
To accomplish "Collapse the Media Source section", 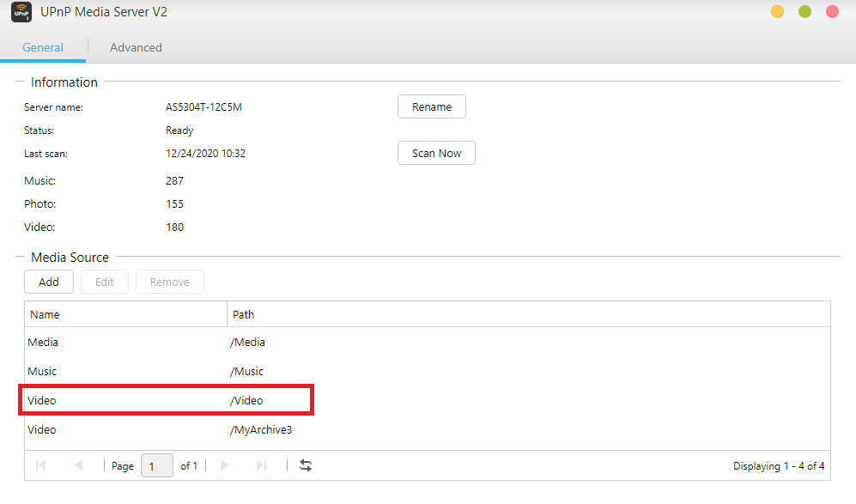I will coord(20,257).
